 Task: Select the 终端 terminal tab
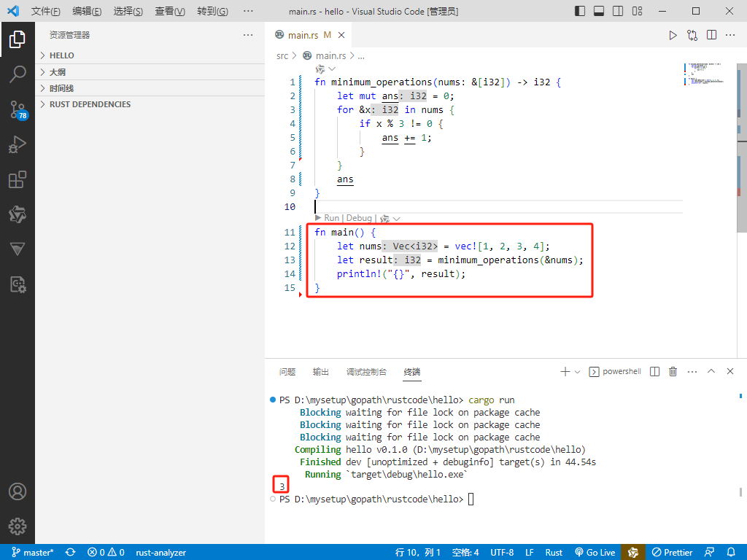click(x=412, y=372)
